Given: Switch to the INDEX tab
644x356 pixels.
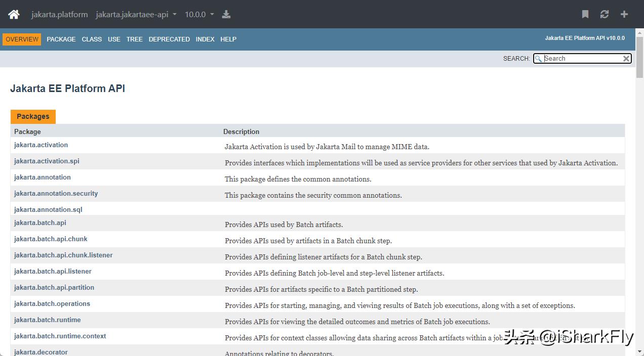Looking at the screenshot, I should pyautogui.click(x=205, y=39).
